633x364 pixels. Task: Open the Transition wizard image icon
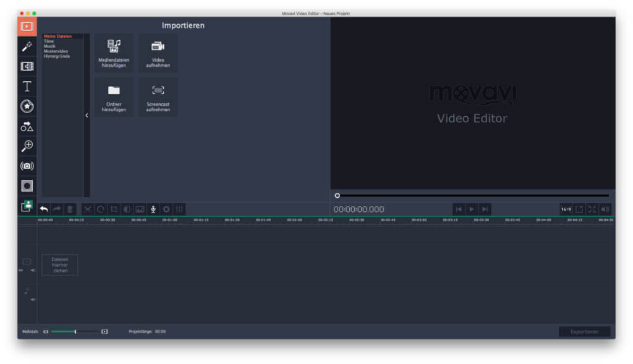pyautogui.click(x=140, y=209)
